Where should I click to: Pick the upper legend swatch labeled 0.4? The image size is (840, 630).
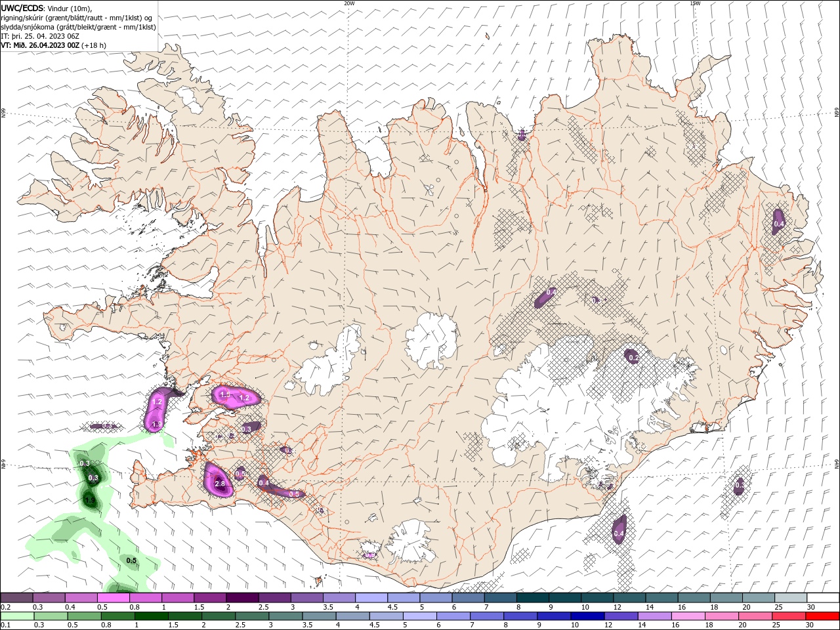[x=81, y=597]
